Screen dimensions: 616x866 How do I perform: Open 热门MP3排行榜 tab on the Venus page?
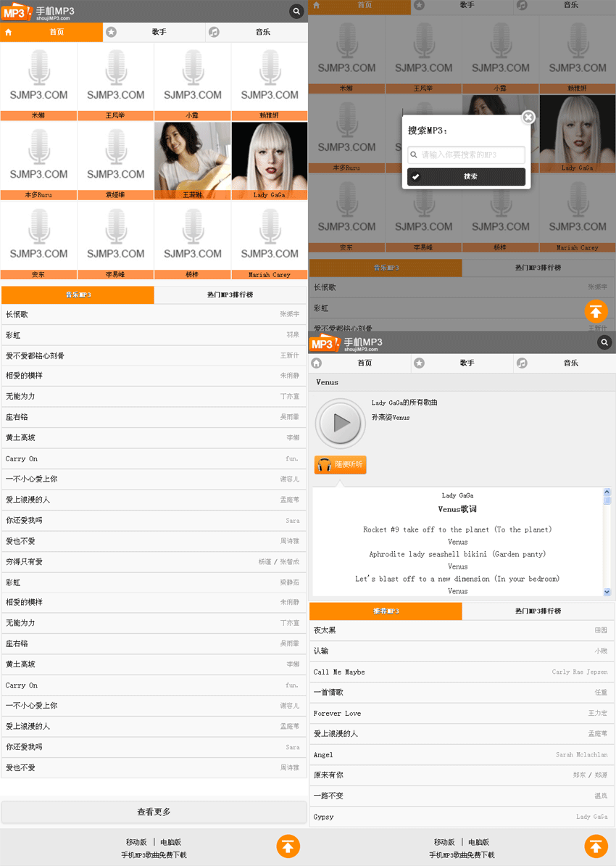(538, 611)
